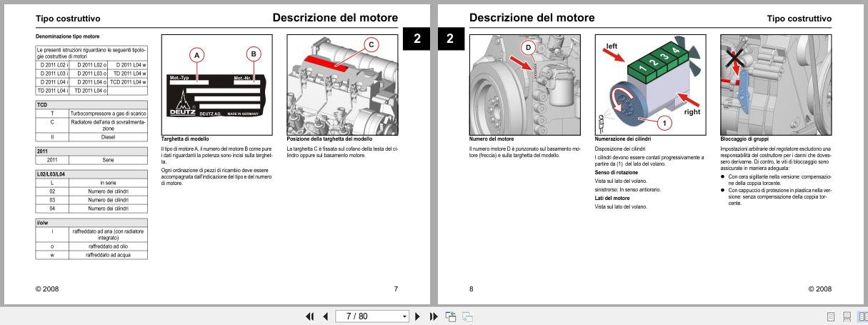Click '© 2008' on the left page
Screen dimensions: 868x325
[x=47, y=289]
